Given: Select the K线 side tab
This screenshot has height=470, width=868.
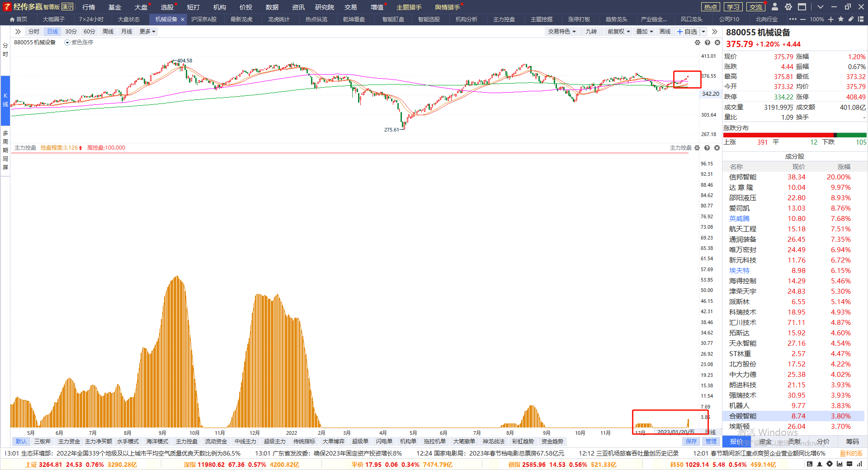Looking at the screenshot, I should (x=5, y=100).
